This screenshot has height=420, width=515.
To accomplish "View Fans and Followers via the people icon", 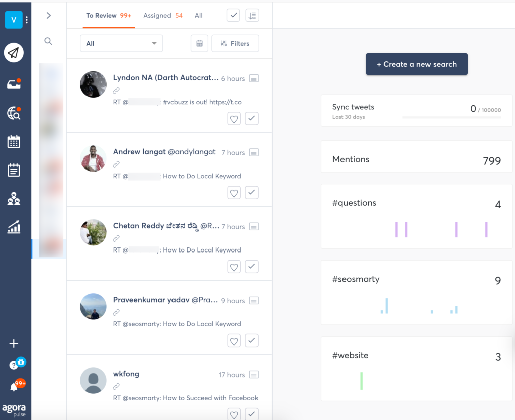I will tap(14, 198).
